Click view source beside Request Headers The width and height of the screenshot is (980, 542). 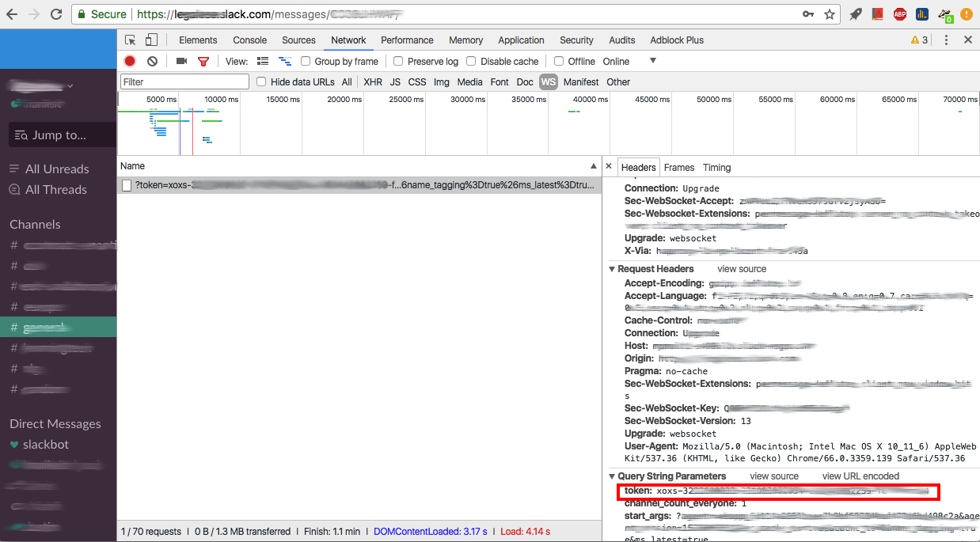pos(742,269)
